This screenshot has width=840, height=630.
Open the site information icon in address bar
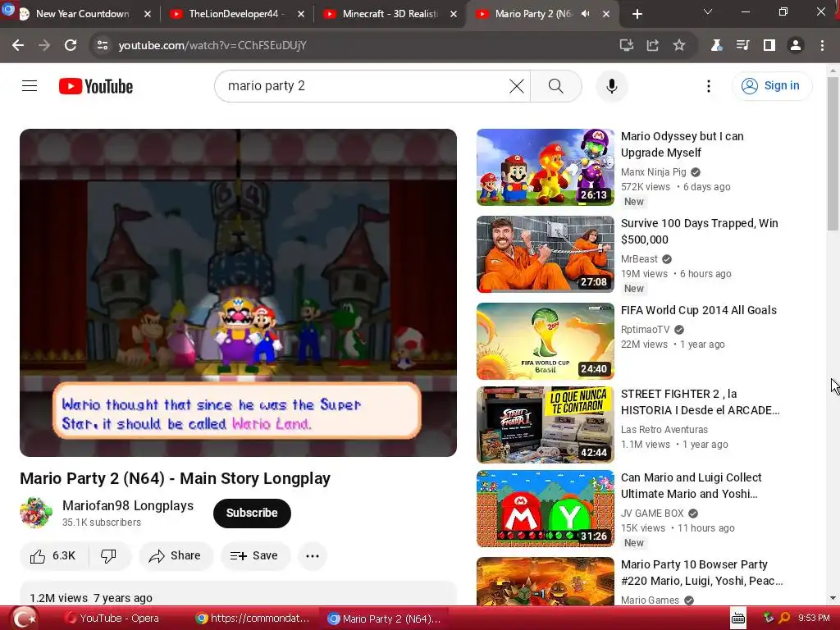tap(103, 46)
